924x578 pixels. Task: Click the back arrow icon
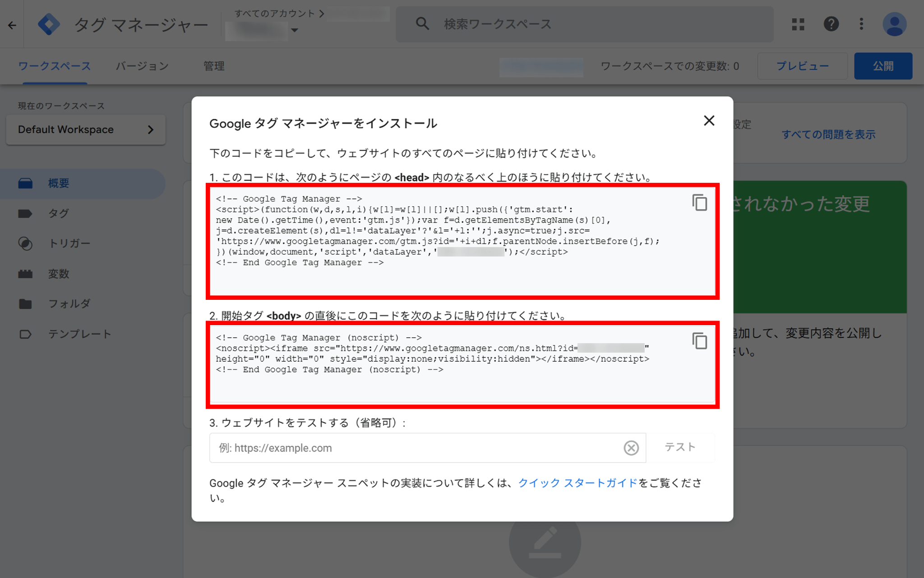click(12, 25)
